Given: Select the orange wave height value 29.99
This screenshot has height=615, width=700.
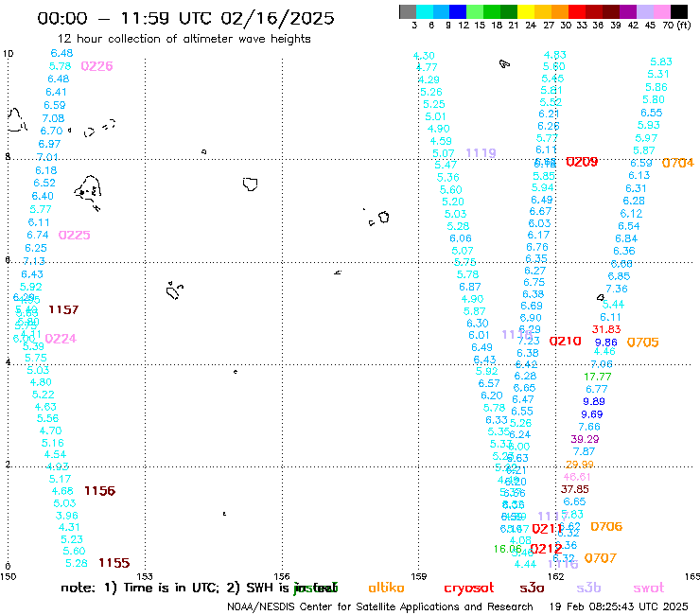Looking at the screenshot, I should [x=580, y=465].
